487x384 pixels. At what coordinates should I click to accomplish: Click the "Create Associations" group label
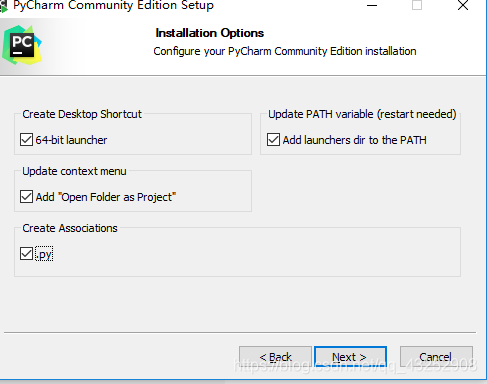pyautogui.click(x=70, y=228)
